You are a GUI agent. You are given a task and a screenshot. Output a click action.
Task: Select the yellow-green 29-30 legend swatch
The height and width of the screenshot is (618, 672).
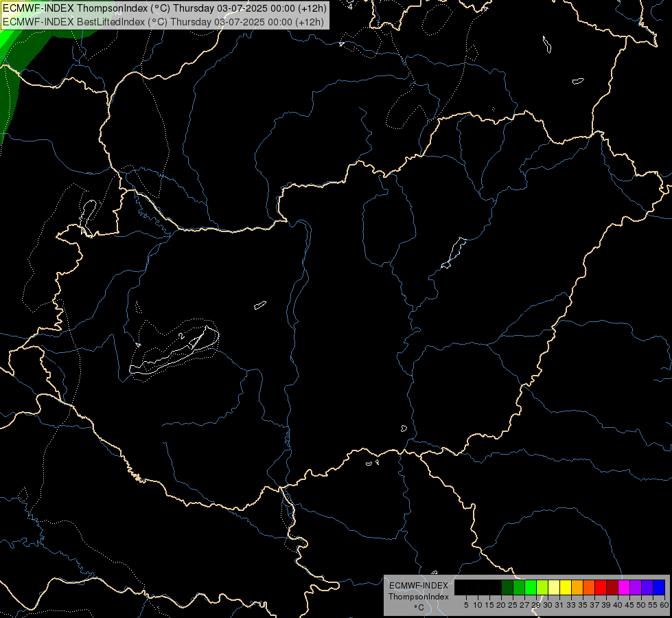[x=542, y=587]
